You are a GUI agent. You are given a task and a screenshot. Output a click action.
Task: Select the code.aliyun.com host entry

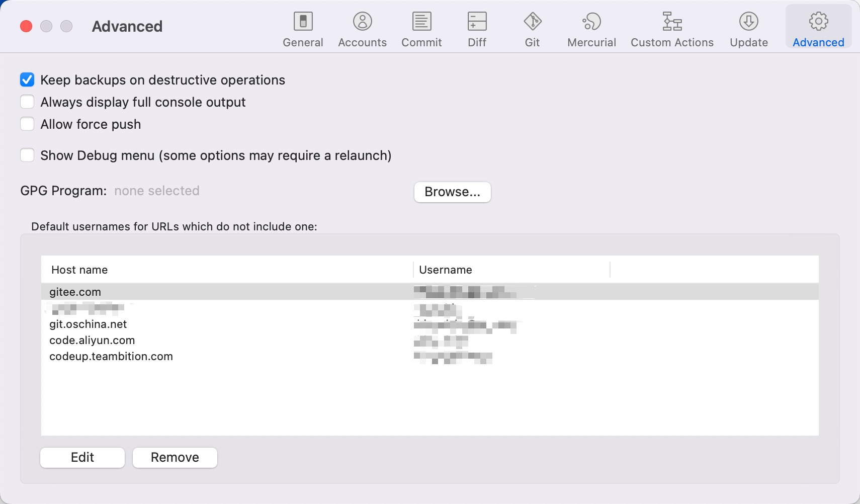tap(92, 341)
